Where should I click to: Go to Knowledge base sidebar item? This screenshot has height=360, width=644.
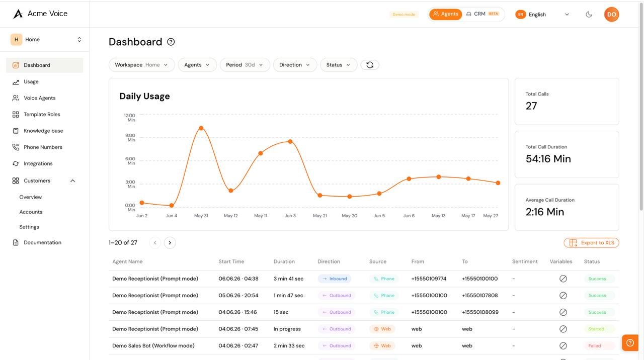[44, 131]
